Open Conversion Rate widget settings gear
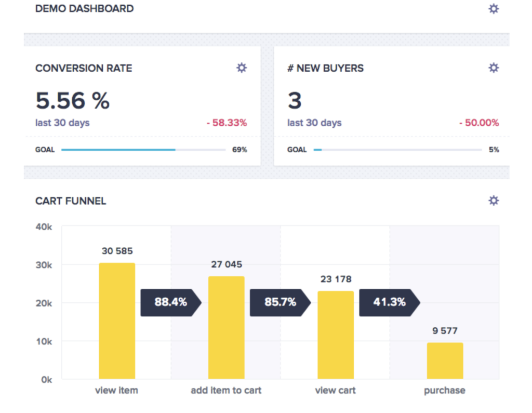The image size is (532, 413). pyautogui.click(x=242, y=68)
